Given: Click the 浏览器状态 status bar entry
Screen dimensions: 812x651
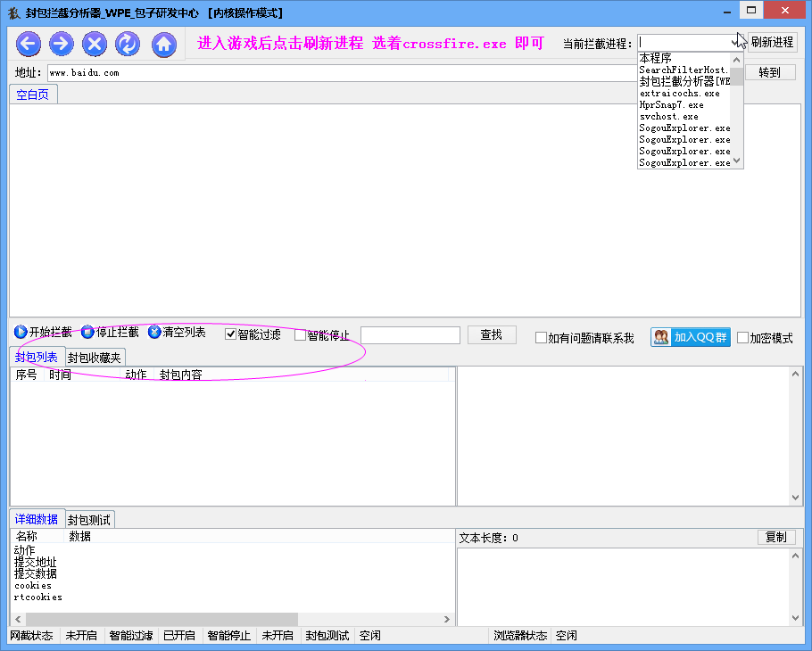Looking at the screenshot, I should pyautogui.click(x=520, y=636).
